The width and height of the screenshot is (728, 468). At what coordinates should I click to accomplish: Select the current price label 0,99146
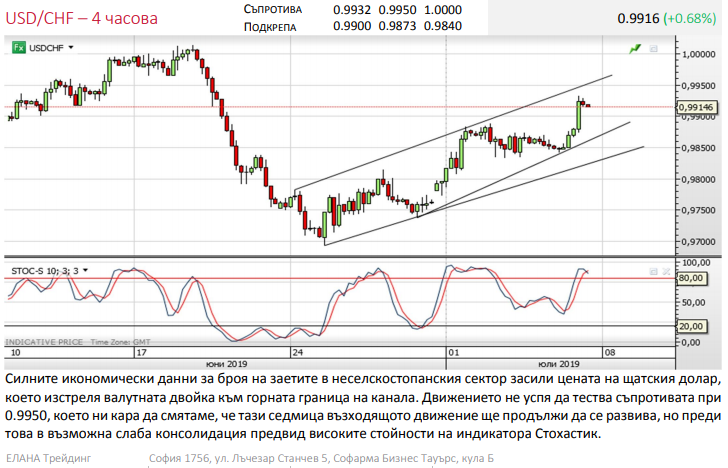pyautogui.click(x=697, y=107)
